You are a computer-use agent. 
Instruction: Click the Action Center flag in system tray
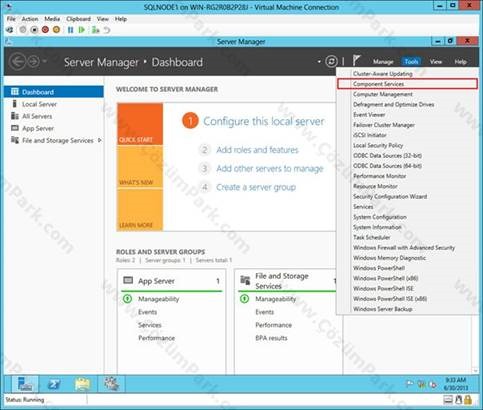click(409, 384)
